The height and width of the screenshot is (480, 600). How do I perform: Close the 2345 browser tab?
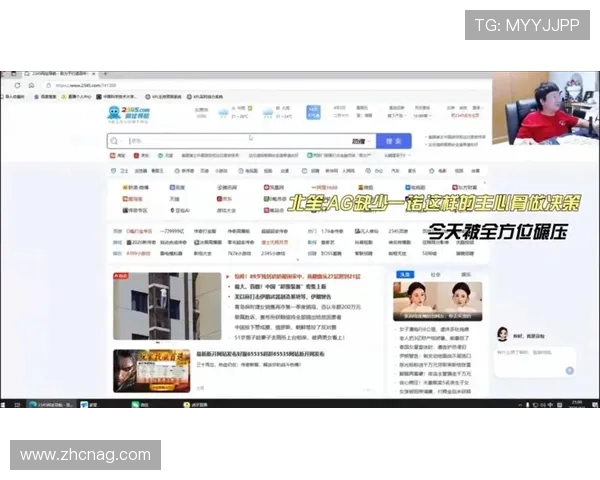click(x=94, y=73)
